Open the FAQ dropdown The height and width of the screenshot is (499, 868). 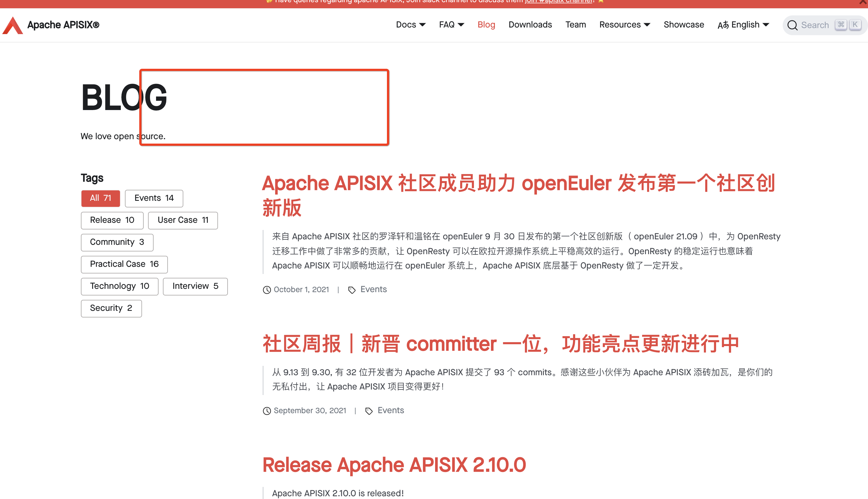click(451, 25)
